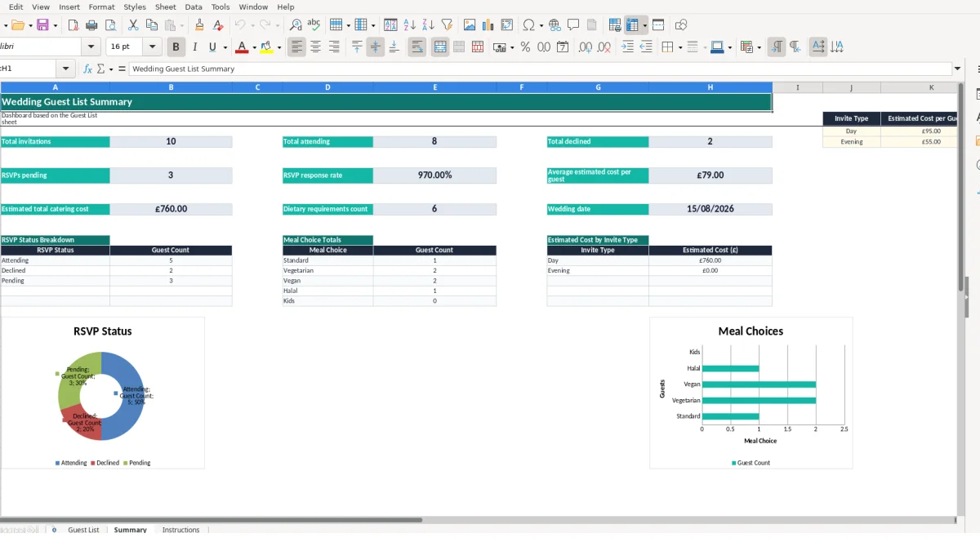Enable AutoFilter funnel icon
Image resolution: width=980 pixels, height=551 pixels.
(447, 25)
